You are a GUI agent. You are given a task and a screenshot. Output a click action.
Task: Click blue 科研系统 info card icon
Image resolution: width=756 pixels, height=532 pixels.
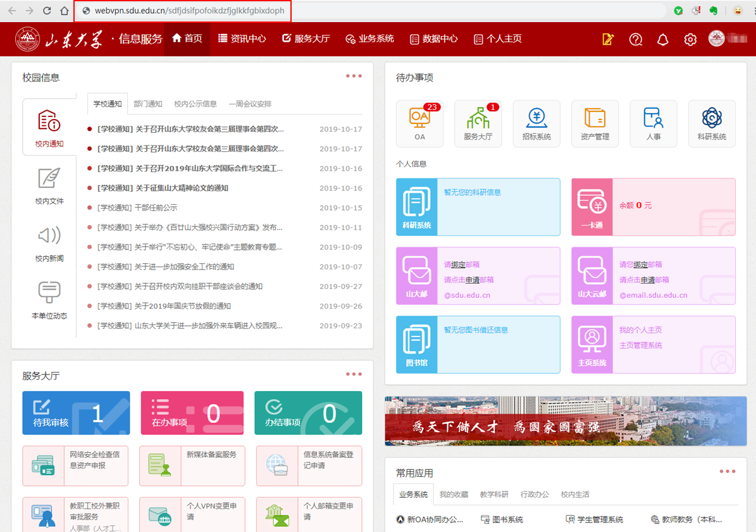pos(416,207)
